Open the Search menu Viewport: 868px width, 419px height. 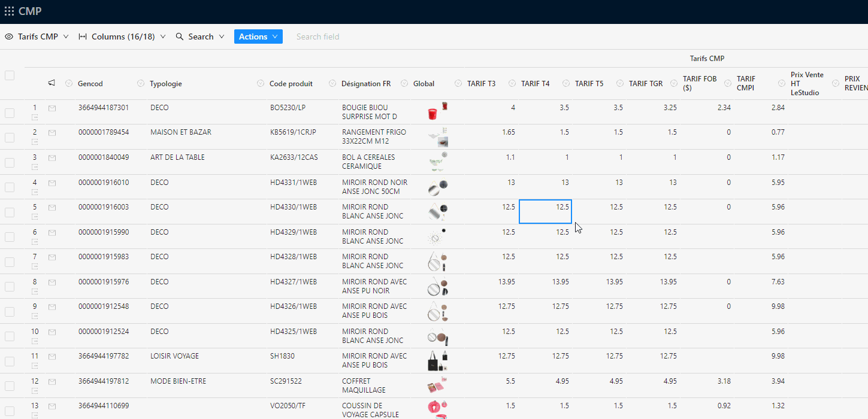pos(201,37)
